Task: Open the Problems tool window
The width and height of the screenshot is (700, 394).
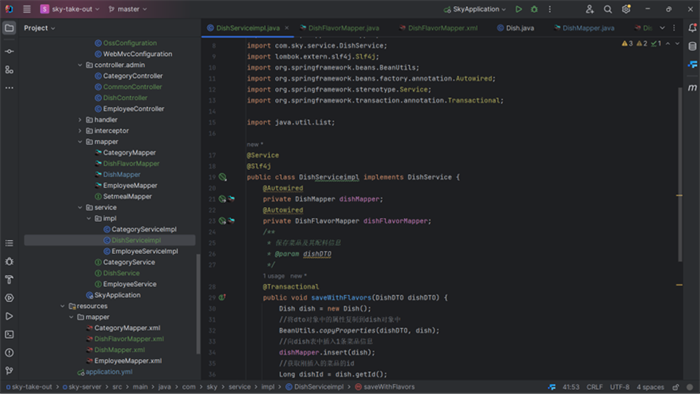Action: pos(9,353)
